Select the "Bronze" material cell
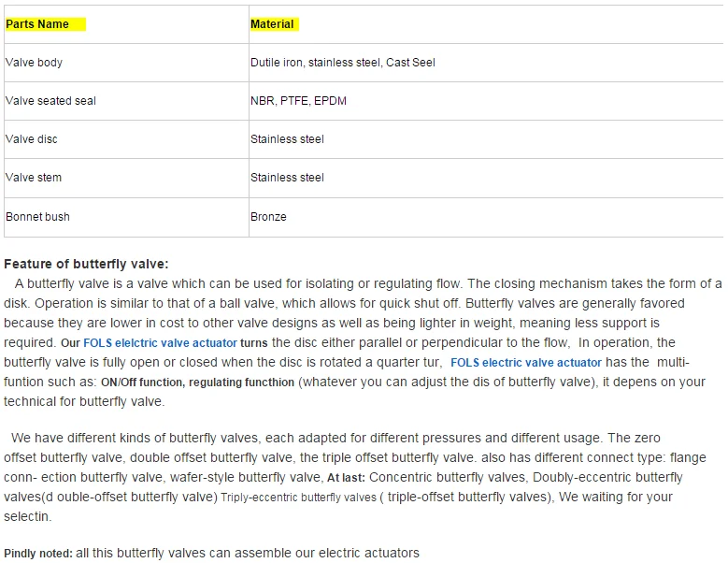The width and height of the screenshot is (728, 563). click(x=268, y=217)
